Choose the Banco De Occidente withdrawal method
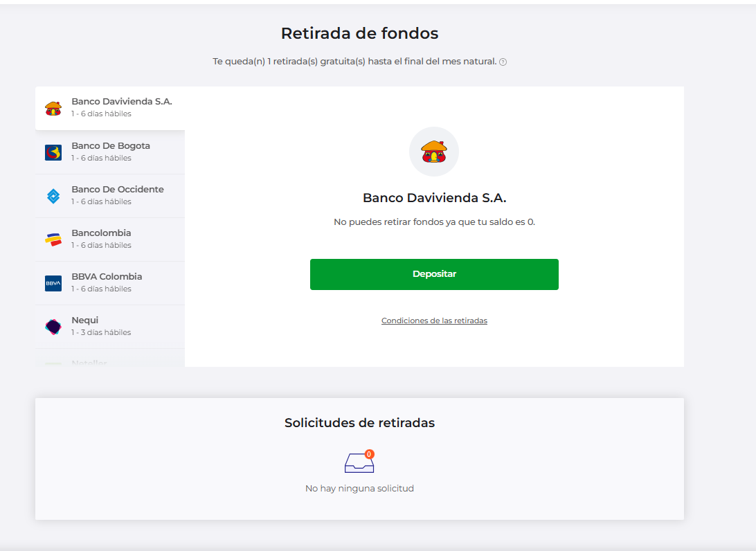 coord(118,195)
